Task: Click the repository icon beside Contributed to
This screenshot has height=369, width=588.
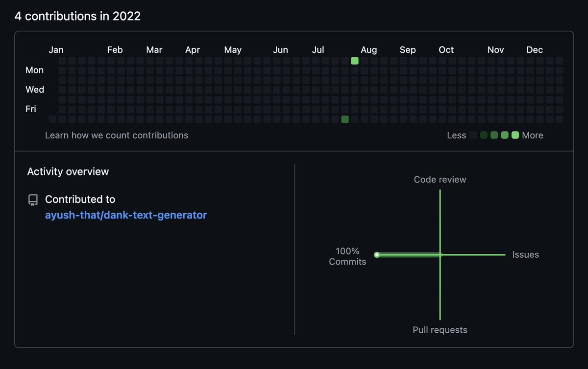Action: 33,200
